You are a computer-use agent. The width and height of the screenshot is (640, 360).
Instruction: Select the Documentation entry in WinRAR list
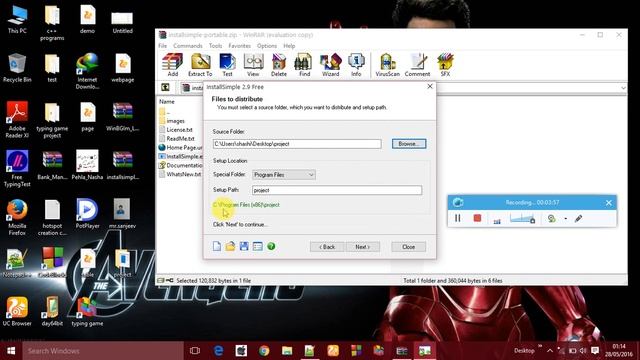tap(180, 165)
